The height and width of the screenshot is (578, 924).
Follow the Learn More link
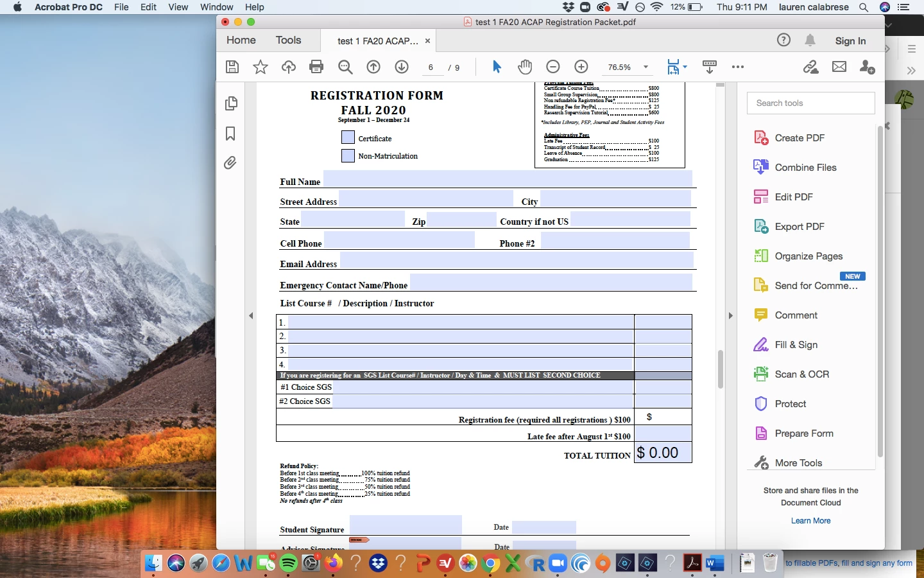tap(811, 521)
